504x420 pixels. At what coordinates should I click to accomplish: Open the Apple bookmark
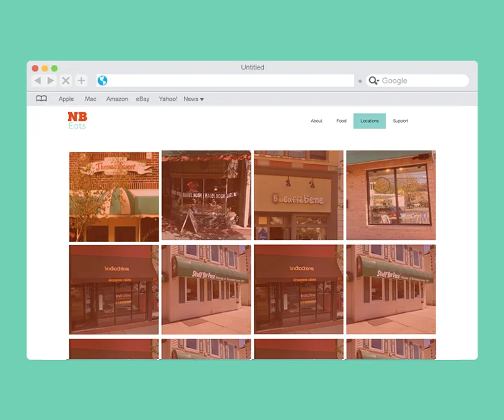66,99
